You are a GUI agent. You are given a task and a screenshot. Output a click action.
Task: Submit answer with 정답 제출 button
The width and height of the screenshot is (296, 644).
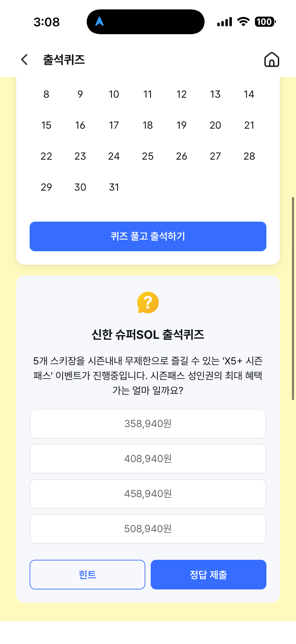coord(208,574)
